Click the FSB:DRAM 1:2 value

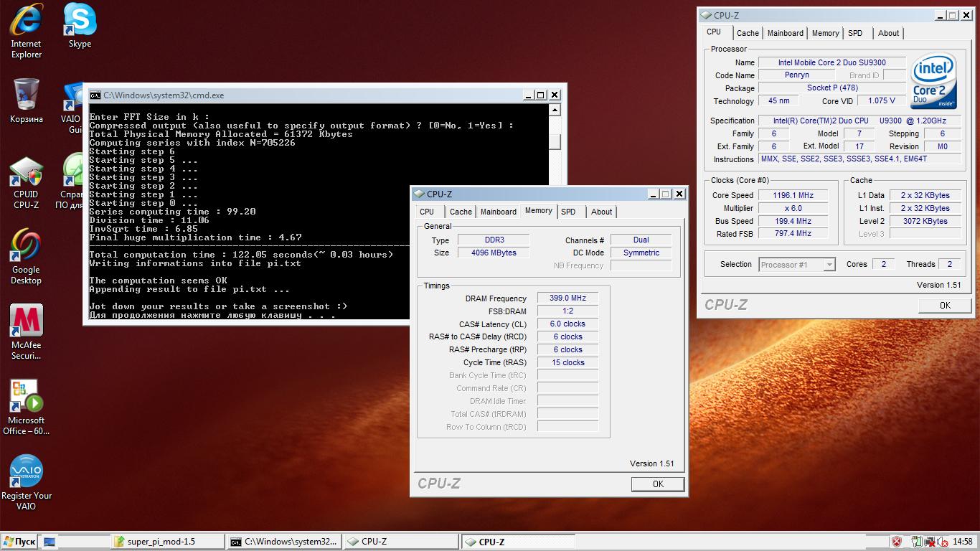pos(567,311)
